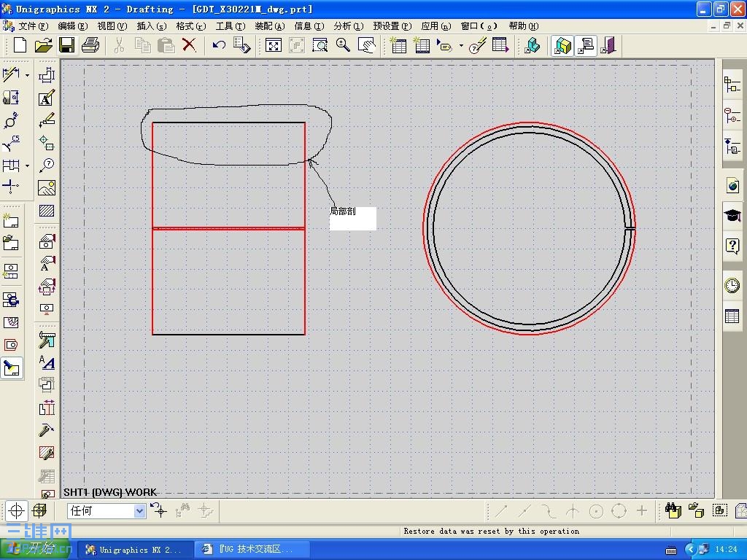The height and width of the screenshot is (560, 747).
Task: Open the 装配(A) menu
Action: [270, 26]
